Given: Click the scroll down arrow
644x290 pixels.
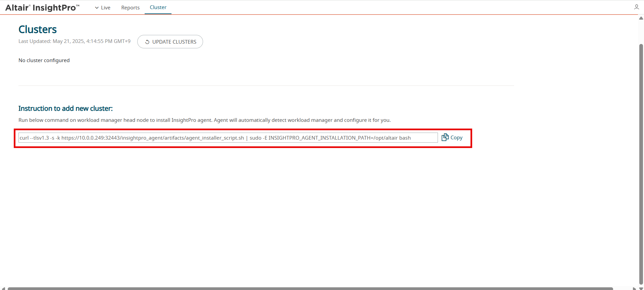Looking at the screenshot, I should (x=641, y=288).
